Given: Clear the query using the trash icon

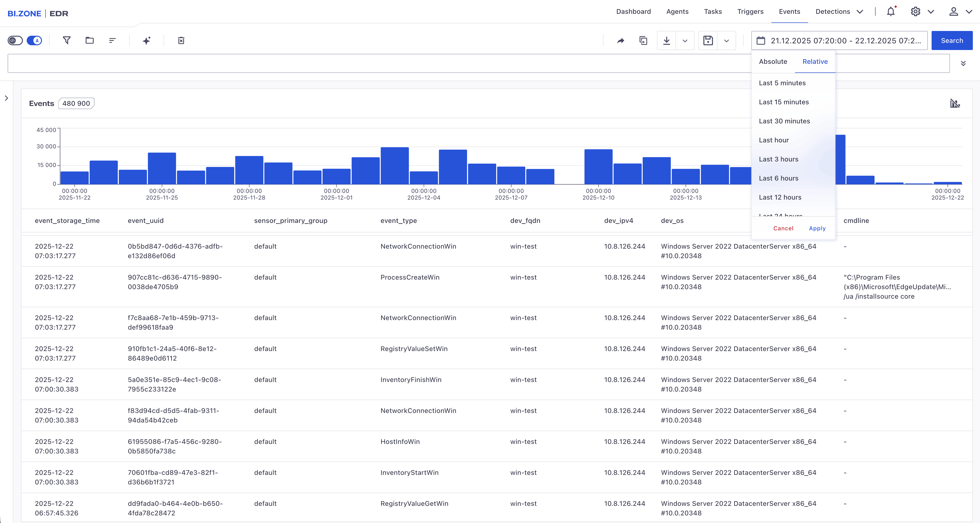Looking at the screenshot, I should point(181,41).
